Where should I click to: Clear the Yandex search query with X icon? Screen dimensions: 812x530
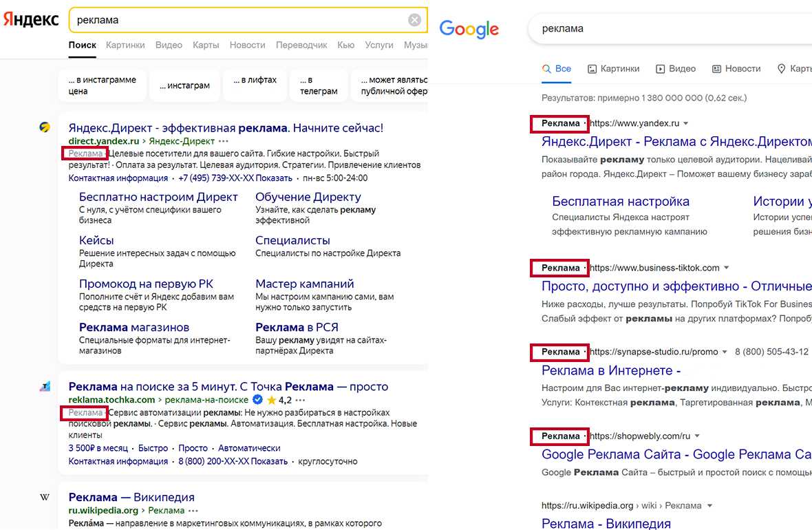pos(414,20)
